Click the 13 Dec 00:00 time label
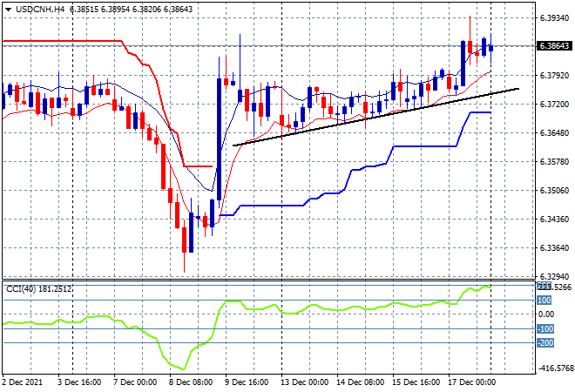This screenshot has height=392, width=575. click(x=305, y=382)
